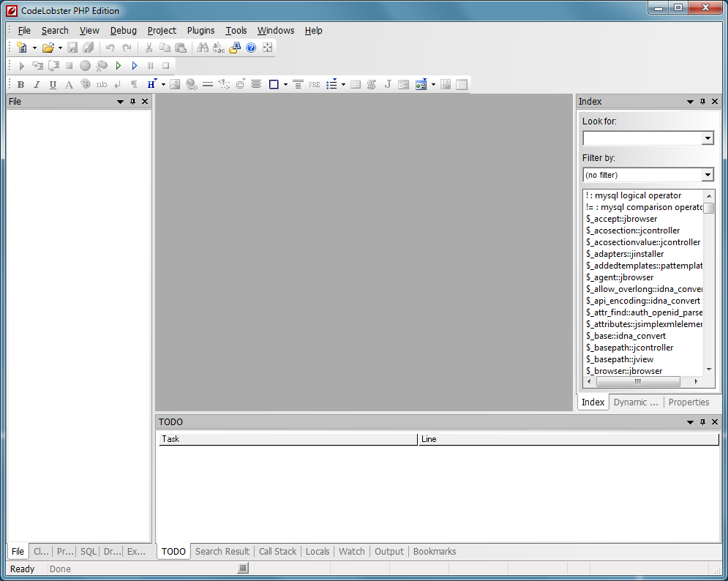
Task: Switch to the Properties tab
Action: 688,402
